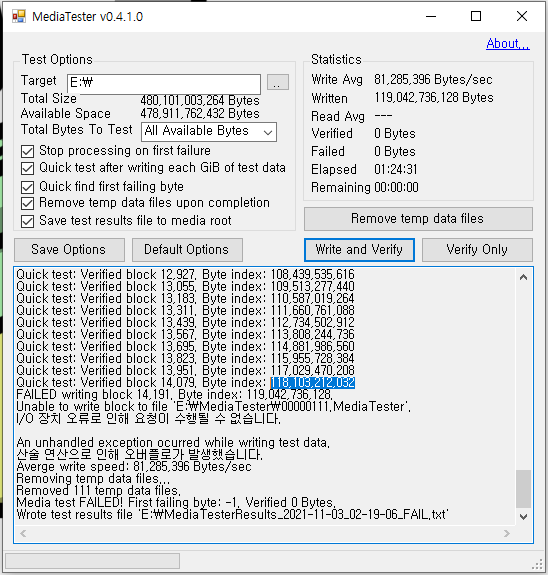Click horizontal scrollbar right arrow in log
This screenshot has width=548, height=575.
pos(507,533)
